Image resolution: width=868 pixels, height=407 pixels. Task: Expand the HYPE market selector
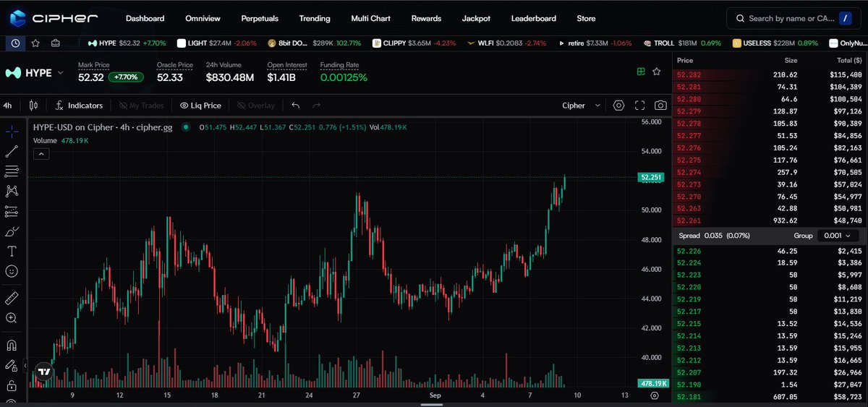35,72
